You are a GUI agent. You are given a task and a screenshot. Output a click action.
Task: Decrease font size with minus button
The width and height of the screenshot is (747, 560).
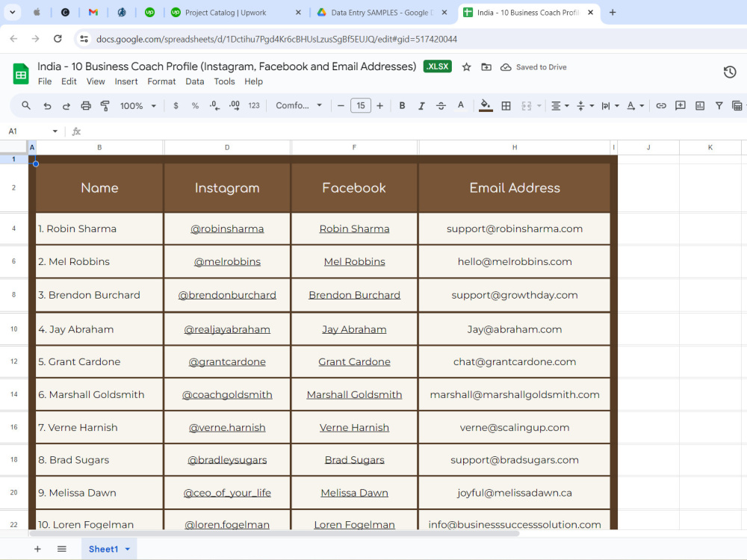(x=341, y=106)
